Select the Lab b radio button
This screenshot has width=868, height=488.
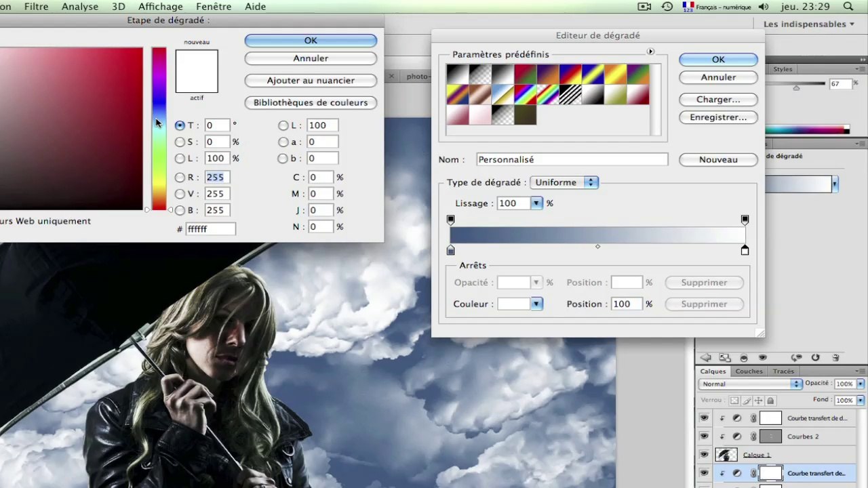click(283, 159)
